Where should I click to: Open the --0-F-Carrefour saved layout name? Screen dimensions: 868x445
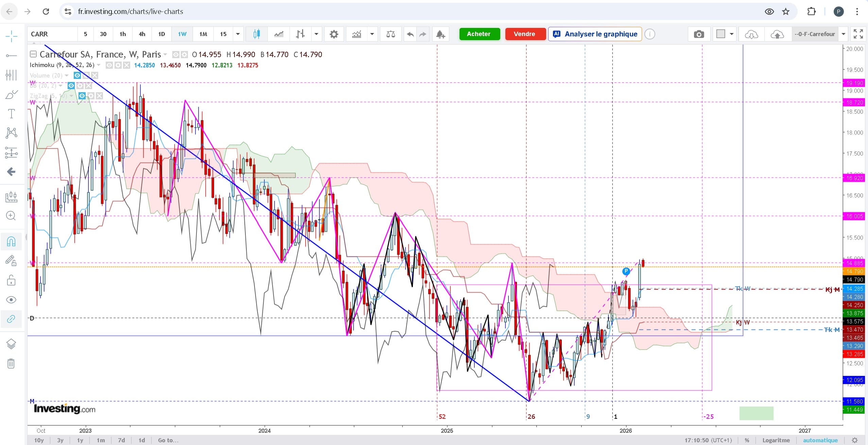point(815,34)
